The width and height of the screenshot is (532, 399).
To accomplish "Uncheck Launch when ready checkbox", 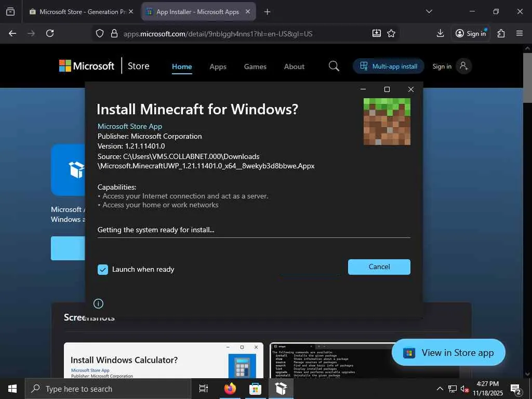I will point(103,270).
